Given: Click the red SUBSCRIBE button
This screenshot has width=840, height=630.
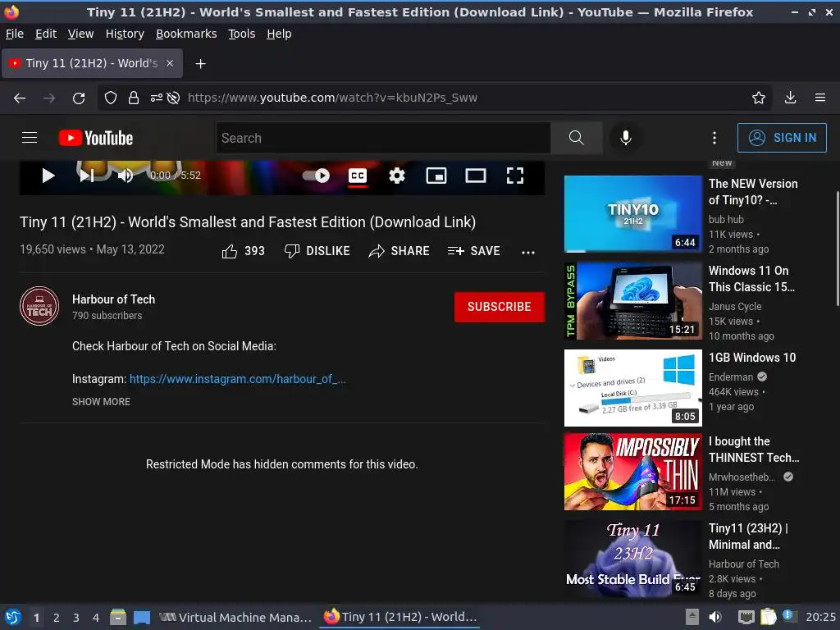Looking at the screenshot, I should coord(500,307).
